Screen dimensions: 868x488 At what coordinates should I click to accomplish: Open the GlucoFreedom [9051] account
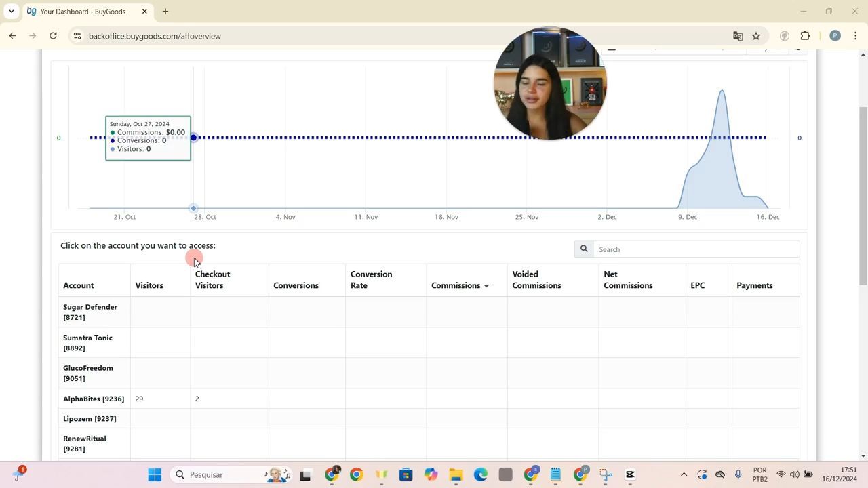tap(88, 373)
